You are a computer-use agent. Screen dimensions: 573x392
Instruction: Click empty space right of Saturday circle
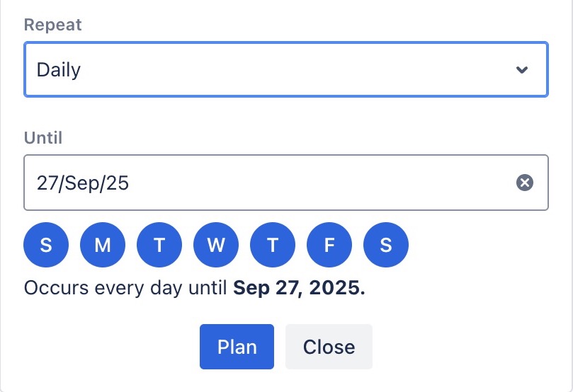482,246
